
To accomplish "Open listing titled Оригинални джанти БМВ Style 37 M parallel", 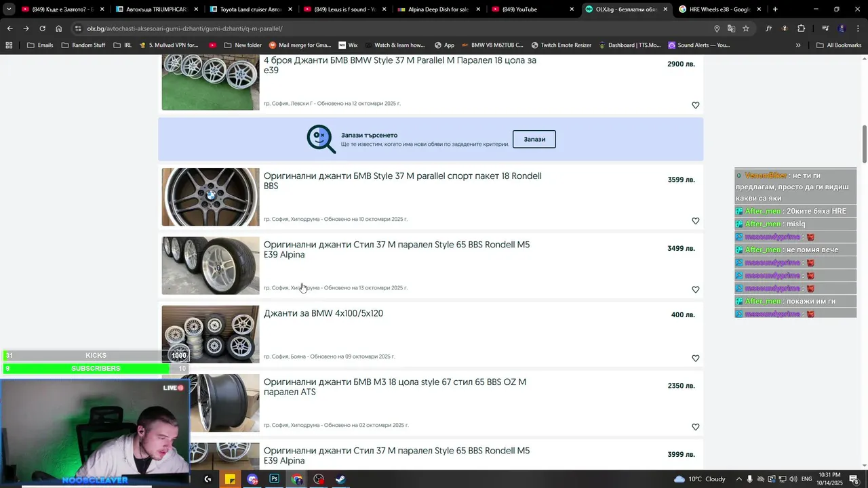I will [402, 181].
